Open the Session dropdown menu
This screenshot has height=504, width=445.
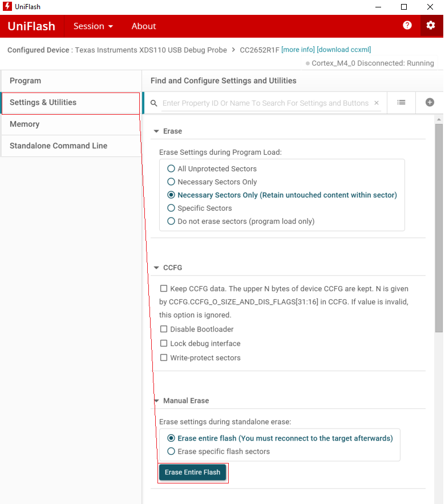tap(93, 26)
